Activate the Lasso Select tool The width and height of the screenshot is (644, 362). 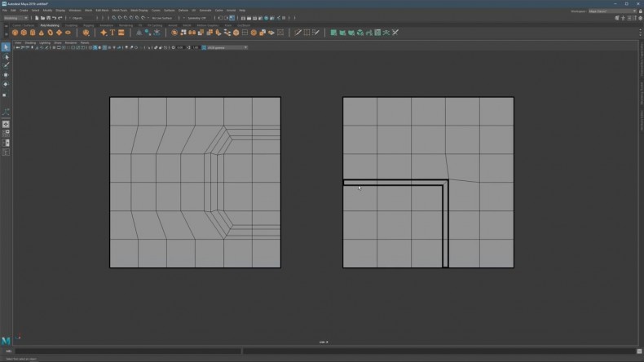pos(6,57)
